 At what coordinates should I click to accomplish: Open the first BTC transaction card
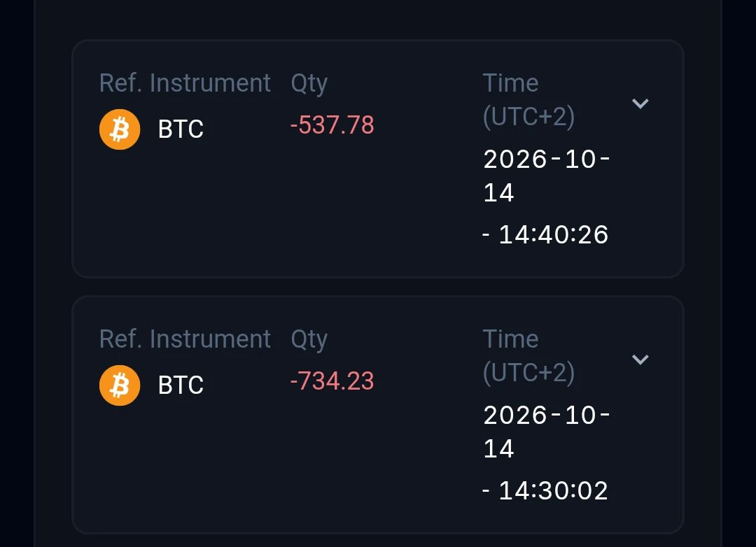(377, 159)
